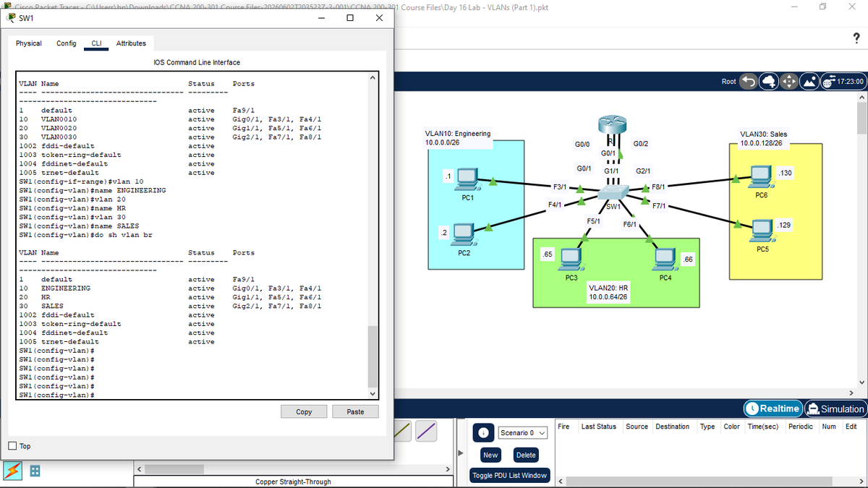Enable the Top checkbox in SW1 window
The image size is (868, 488).
point(12,446)
